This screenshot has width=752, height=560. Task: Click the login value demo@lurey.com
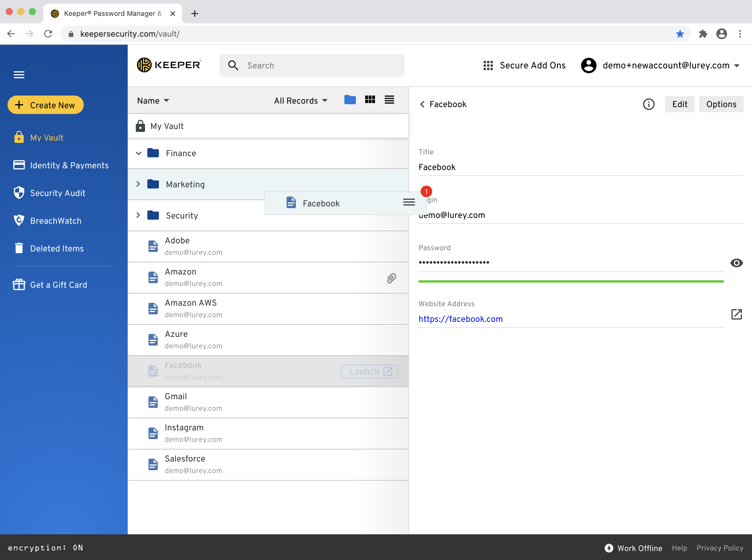coord(452,215)
